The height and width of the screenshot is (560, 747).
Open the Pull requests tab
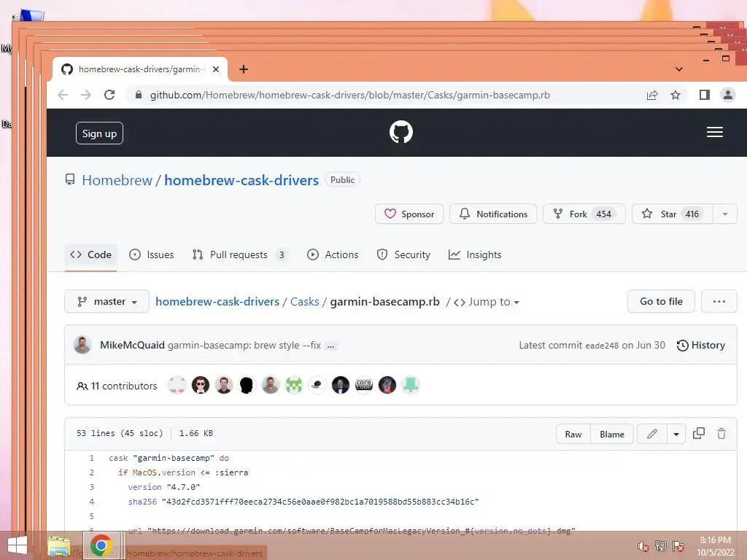tap(239, 254)
